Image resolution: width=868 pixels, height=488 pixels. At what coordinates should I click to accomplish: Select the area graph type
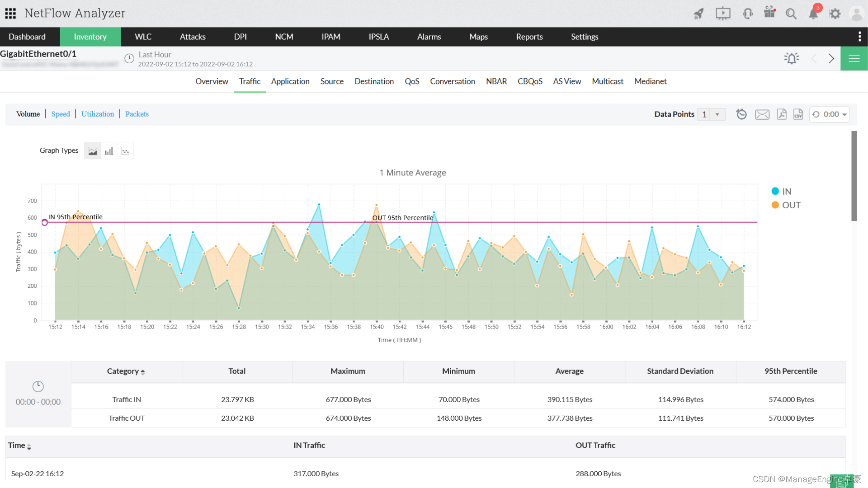point(93,151)
